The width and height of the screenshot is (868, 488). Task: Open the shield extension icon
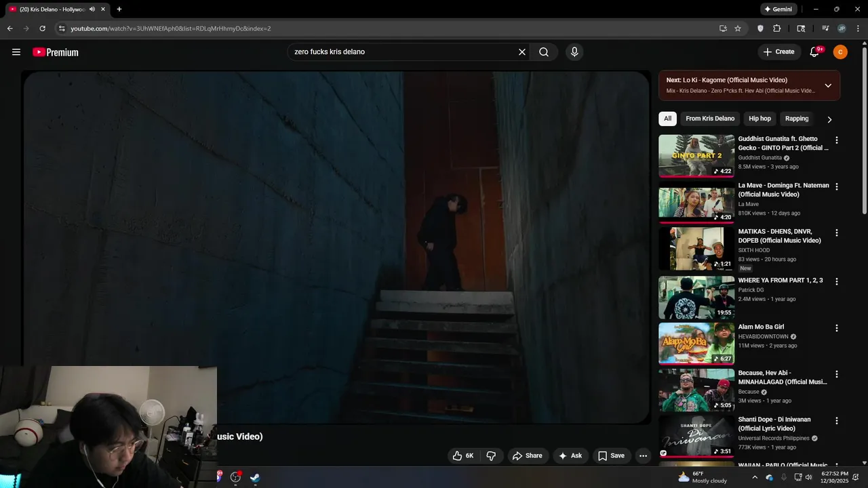760,28
